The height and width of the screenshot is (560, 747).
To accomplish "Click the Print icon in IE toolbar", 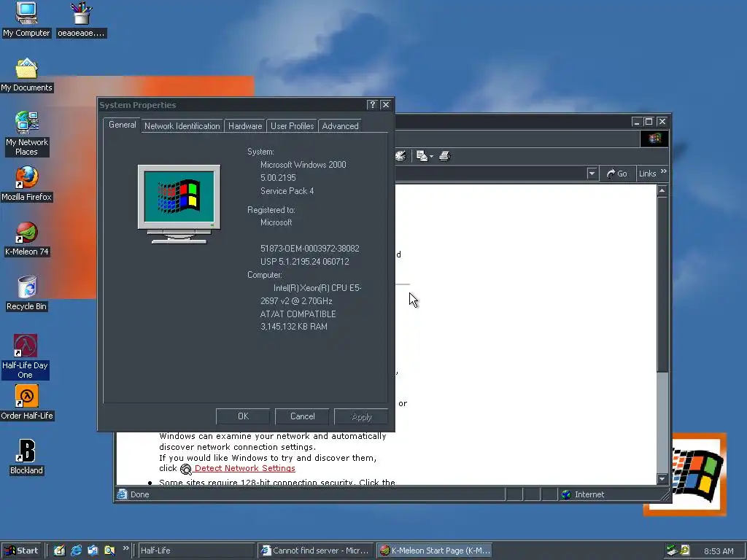I will (x=445, y=156).
